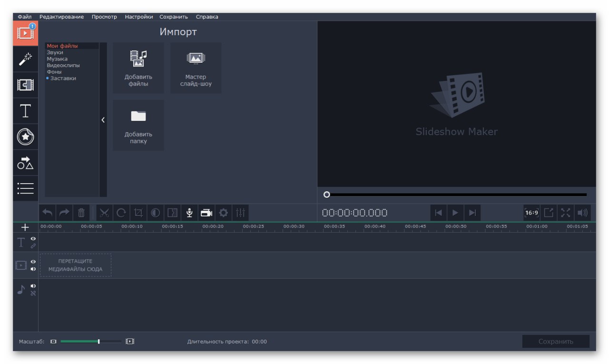Select Музыка category in list
The image size is (609, 364).
[x=57, y=59]
